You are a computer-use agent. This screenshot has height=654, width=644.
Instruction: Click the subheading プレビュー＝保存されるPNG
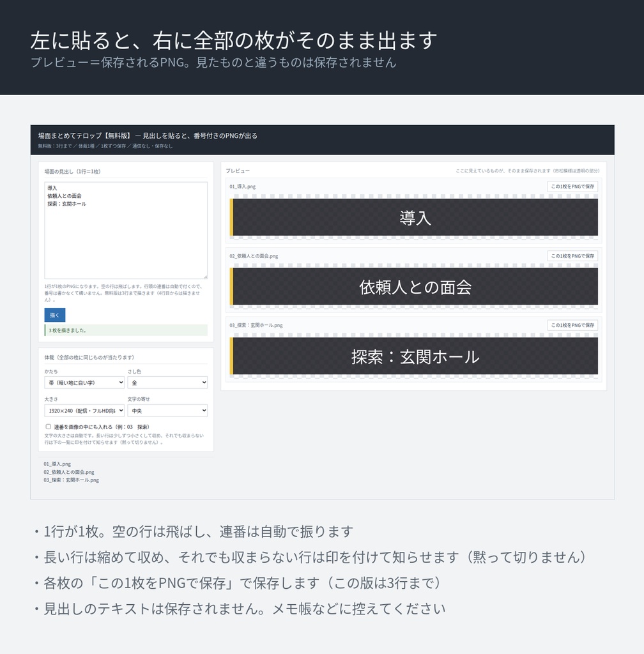pos(213,62)
